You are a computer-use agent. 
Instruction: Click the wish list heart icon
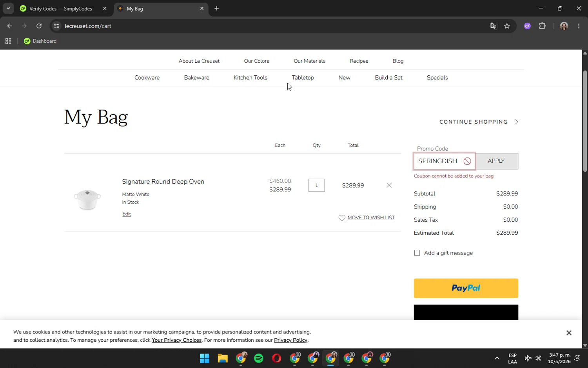(x=342, y=218)
